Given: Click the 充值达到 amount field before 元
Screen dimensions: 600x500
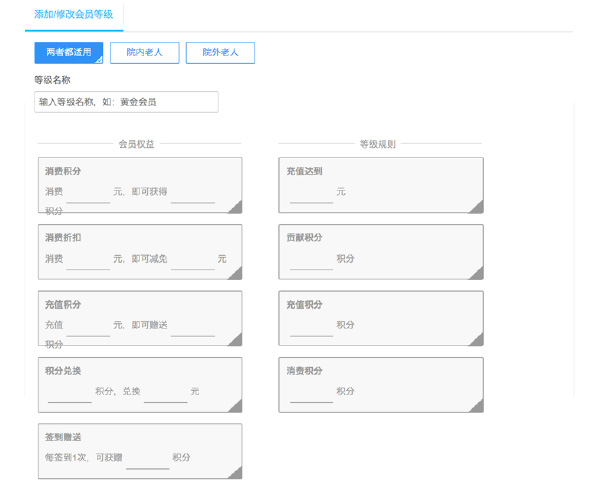Looking at the screenshot, I should pyautogui.click(x=311, y=193).
